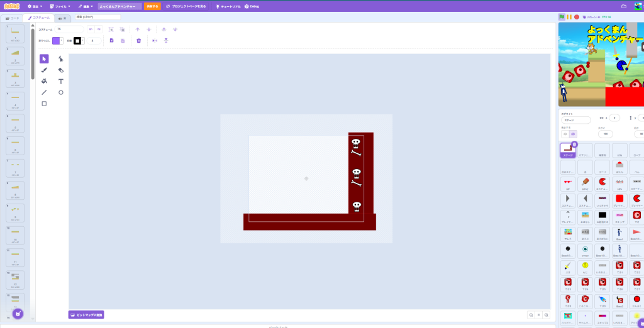The width and height of the screenshot is (644, 328).
Task: Move selection backward one layer
Action: [x=148, y=29]
